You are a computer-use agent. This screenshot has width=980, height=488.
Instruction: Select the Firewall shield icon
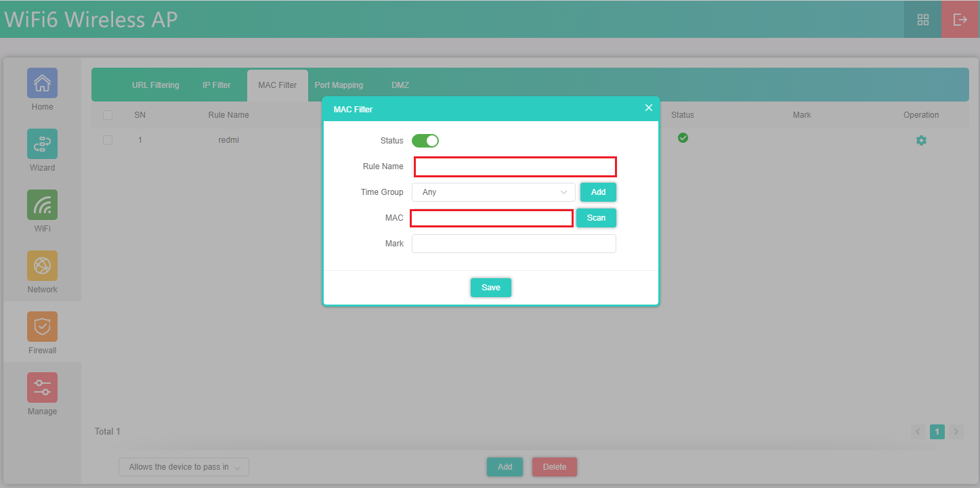point(42,327)
